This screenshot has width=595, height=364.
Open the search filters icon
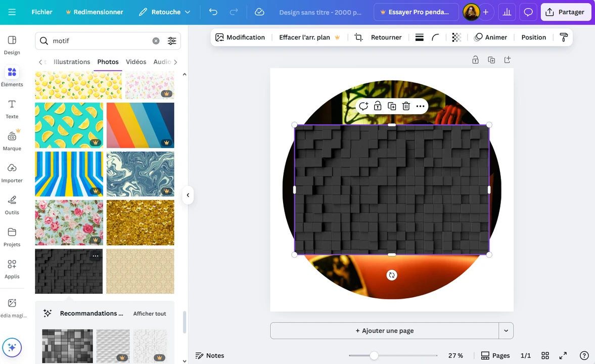[x=172, y=40]
